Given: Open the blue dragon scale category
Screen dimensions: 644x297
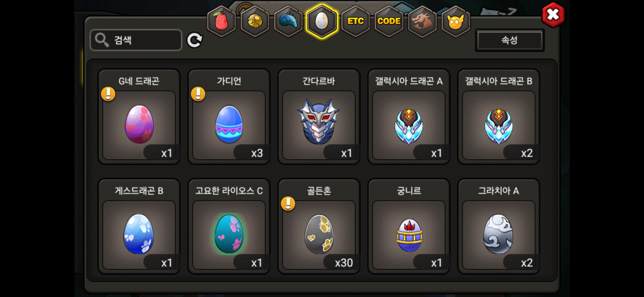Looking at the screenshot, I should tap(288, 21).
